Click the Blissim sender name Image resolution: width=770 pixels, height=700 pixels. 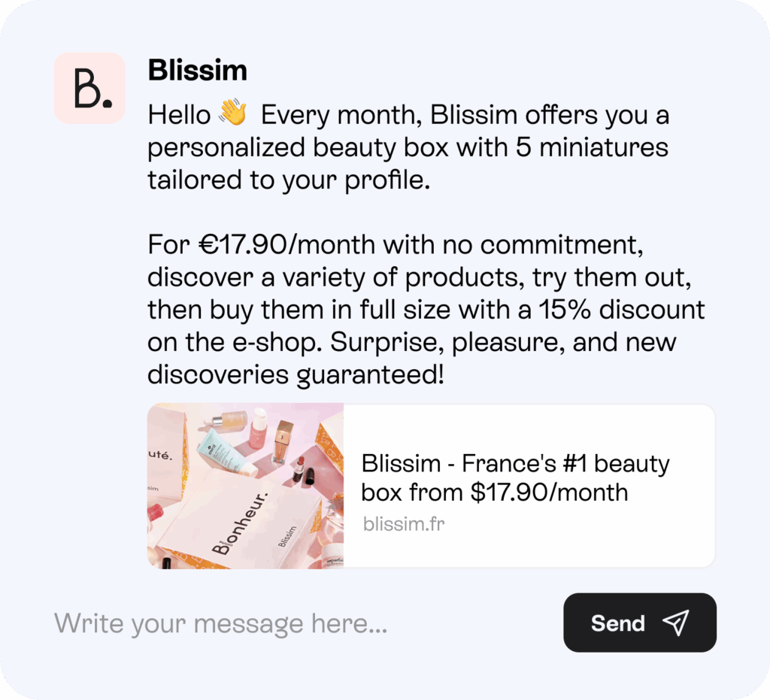(197, 71)
